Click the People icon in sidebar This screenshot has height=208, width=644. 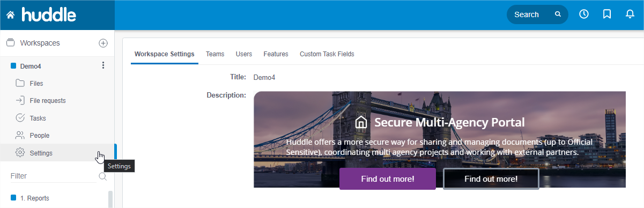[20, 135]
